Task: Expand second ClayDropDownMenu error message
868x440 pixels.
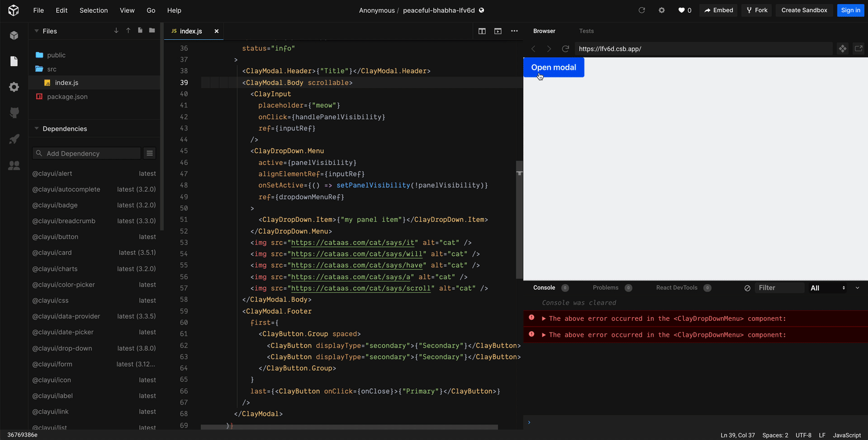Action: pos(544,335)
